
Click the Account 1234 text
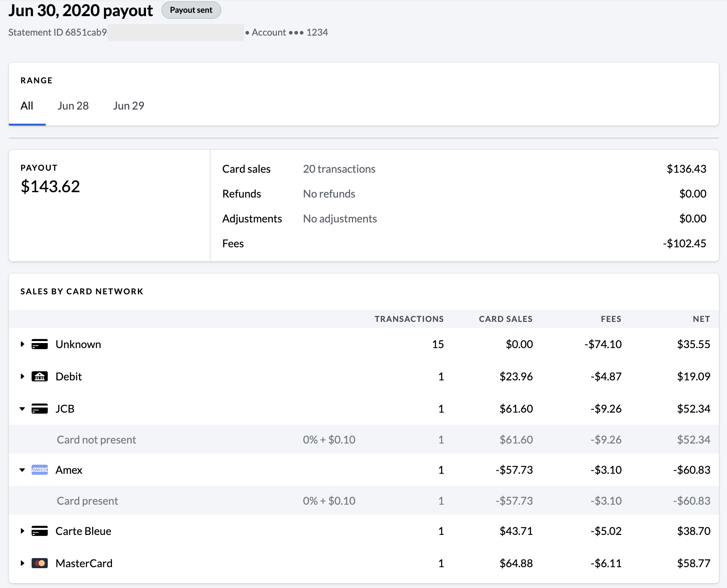[x=290, y=33]
